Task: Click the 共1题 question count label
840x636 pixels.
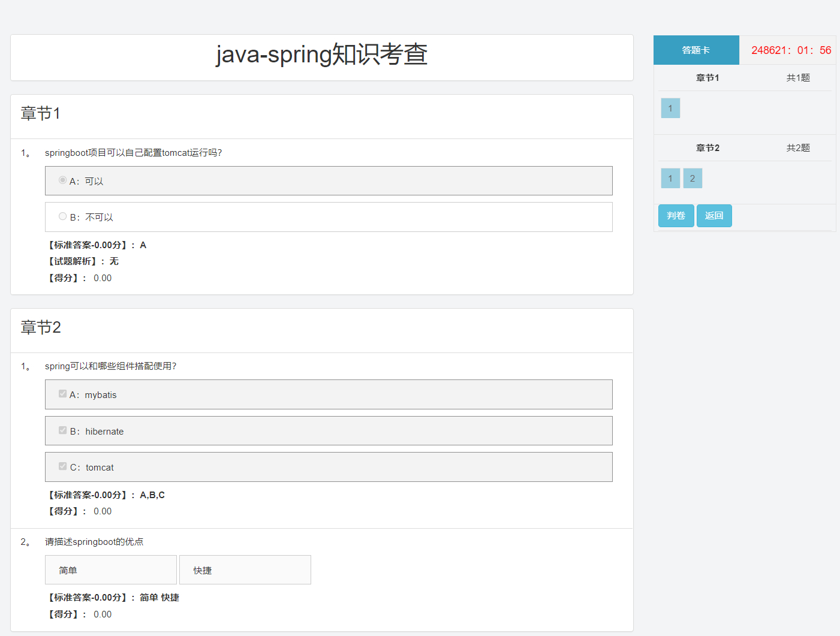Action: point(799,77)
